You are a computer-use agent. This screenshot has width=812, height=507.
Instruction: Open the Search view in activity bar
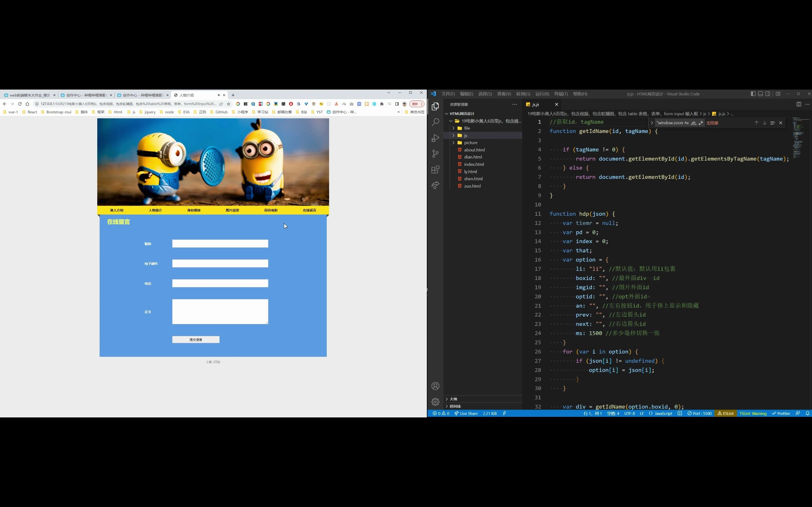point(435,122)
